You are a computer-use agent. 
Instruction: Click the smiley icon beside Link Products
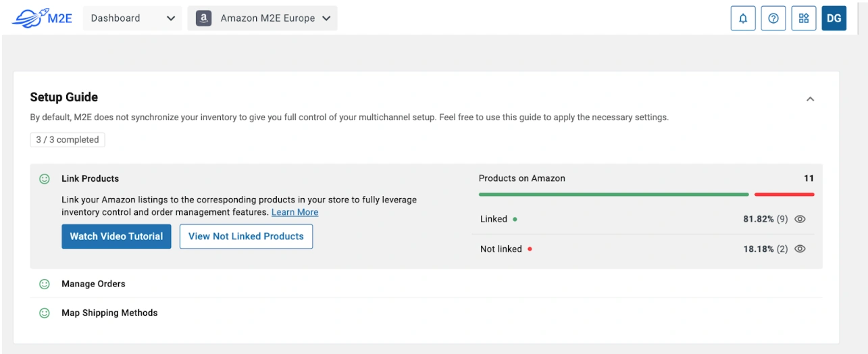[x=45, y=179]
